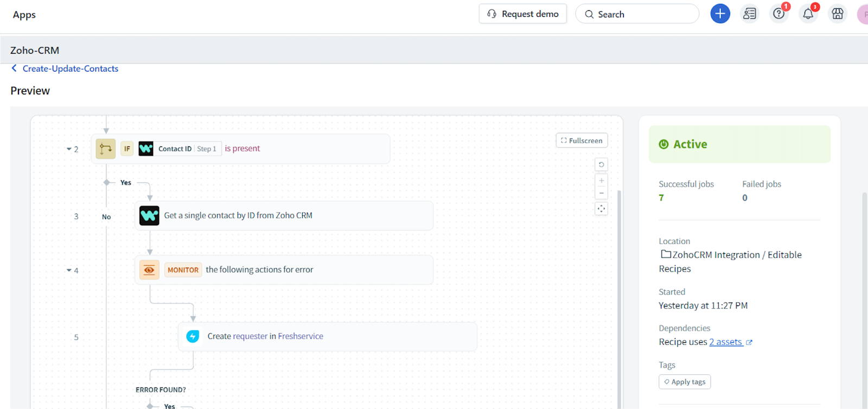Screen dimensions: 868x409
Task: Open the Apps menu item
Action: [x=24, y=15]
